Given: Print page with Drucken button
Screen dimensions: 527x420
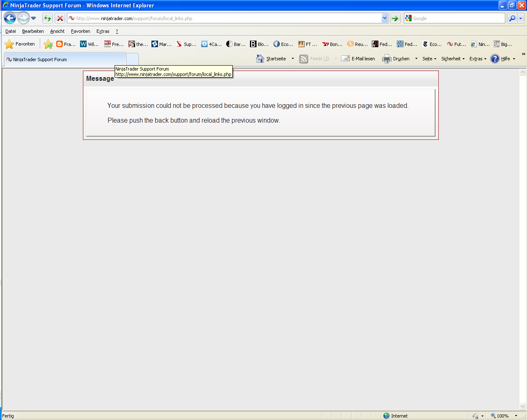Looking at the screenshot, I should coord(396,59).
